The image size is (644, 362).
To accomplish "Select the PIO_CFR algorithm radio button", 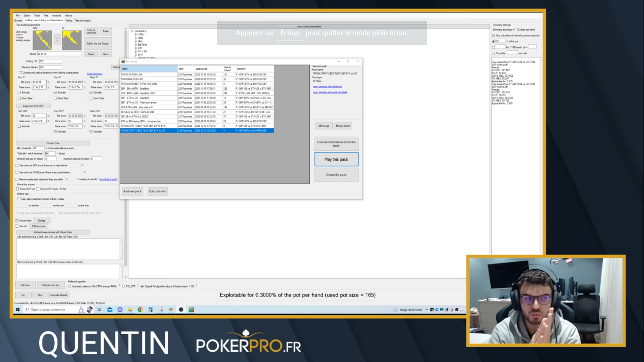I will coord(123,286).
